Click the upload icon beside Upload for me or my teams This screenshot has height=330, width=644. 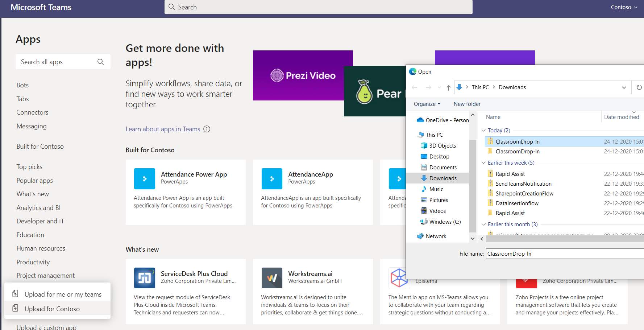15,294
